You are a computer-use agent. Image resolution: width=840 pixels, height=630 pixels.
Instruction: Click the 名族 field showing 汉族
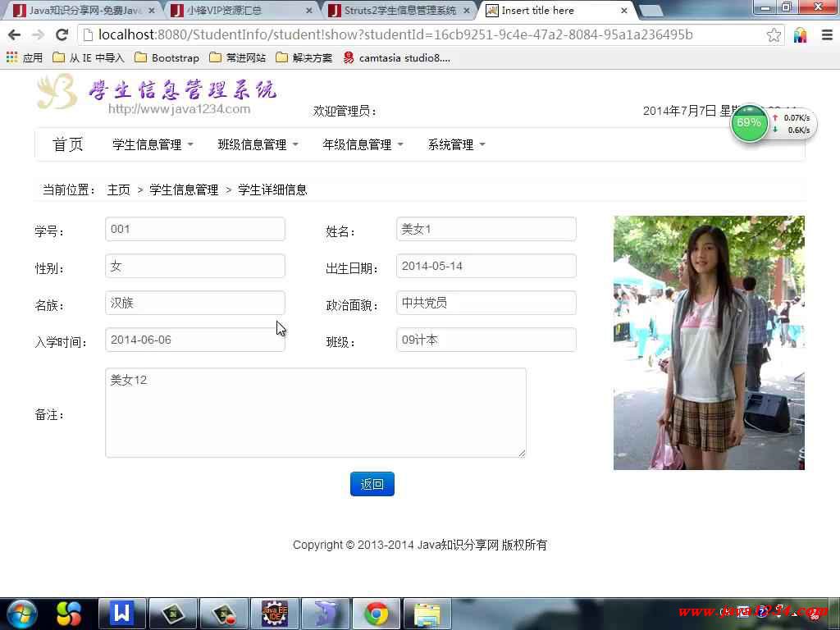195,304
